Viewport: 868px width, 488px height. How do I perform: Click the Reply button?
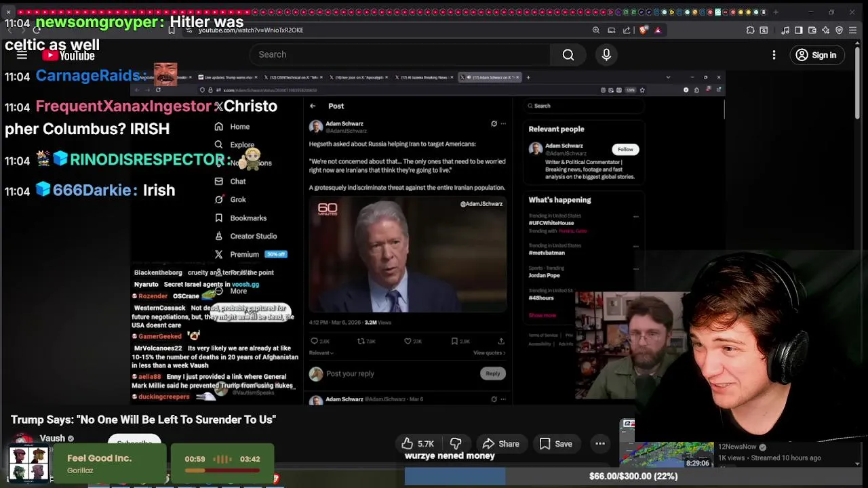tap(492, 374)
